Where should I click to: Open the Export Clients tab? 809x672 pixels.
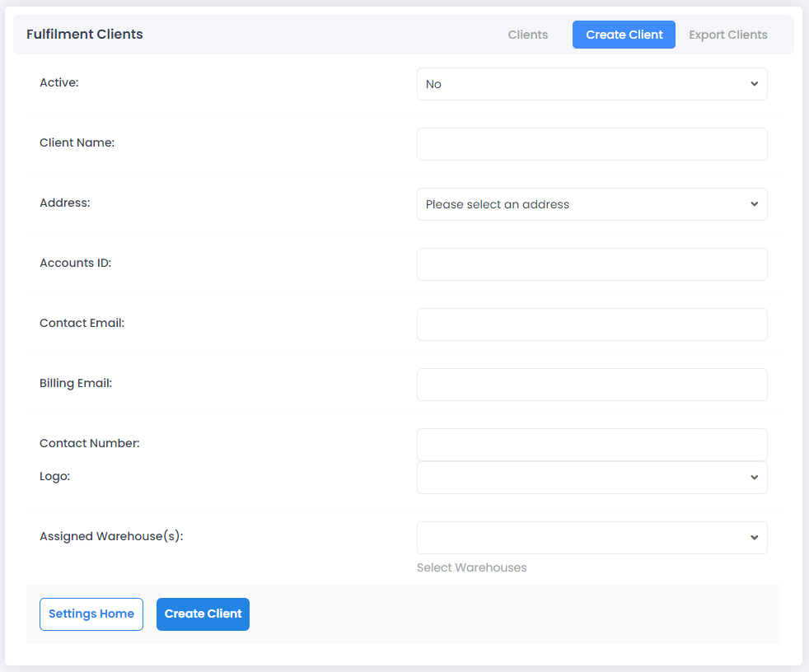727,35
